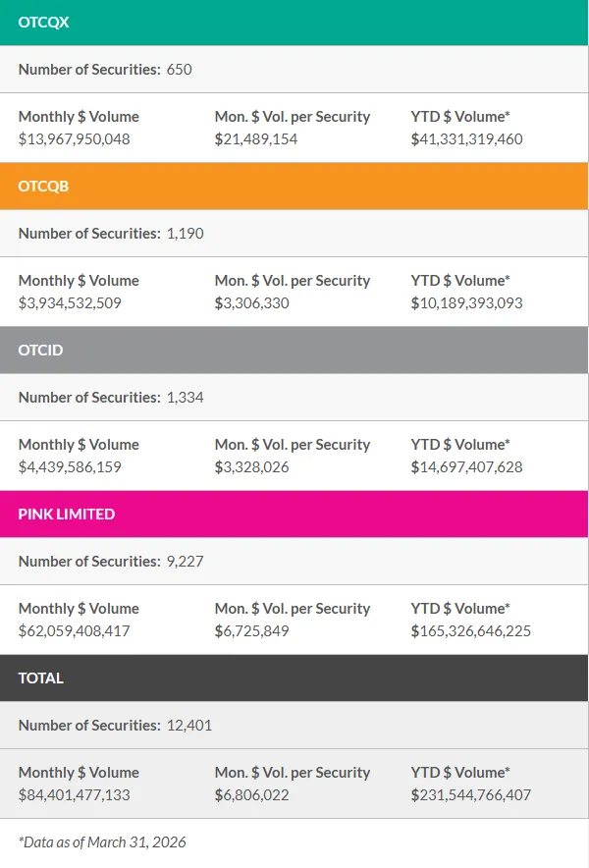Click the dark TOTAL header bar
This screenshot has height=868, width=589.
294,678
